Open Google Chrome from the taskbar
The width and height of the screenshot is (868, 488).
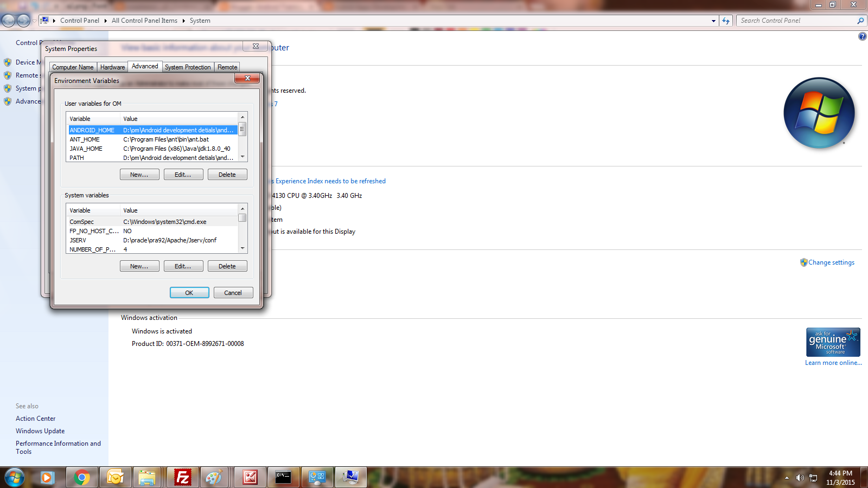81,477
